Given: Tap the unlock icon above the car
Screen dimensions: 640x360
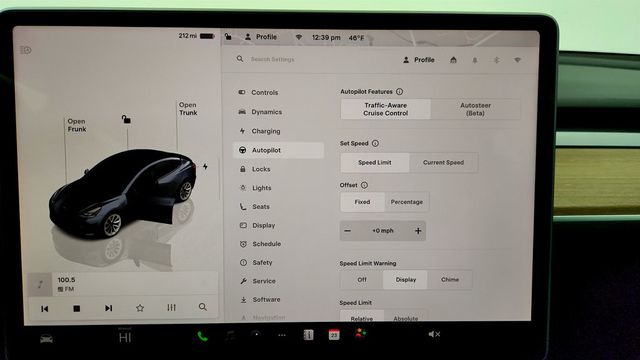Looking at the screenshot, I should click(126, 119).
